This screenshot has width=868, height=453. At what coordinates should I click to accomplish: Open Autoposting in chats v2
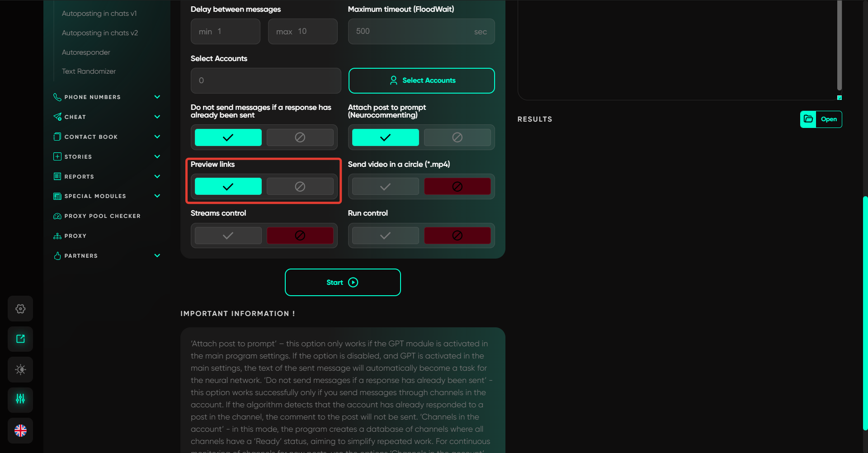100,33
